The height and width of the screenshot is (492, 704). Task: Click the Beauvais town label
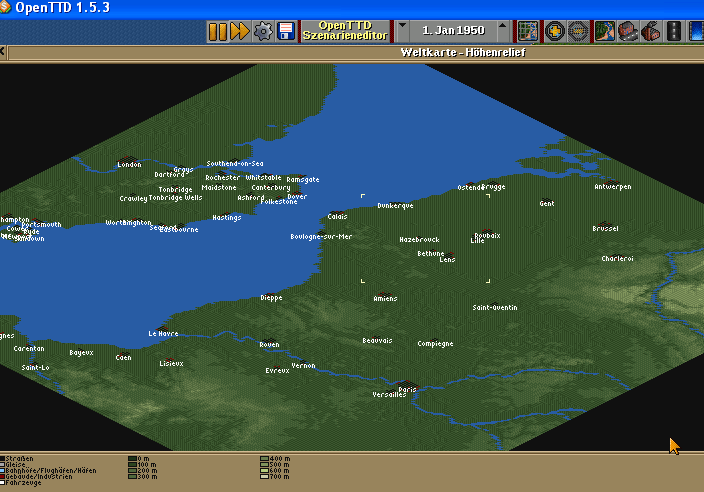(377, 341)
